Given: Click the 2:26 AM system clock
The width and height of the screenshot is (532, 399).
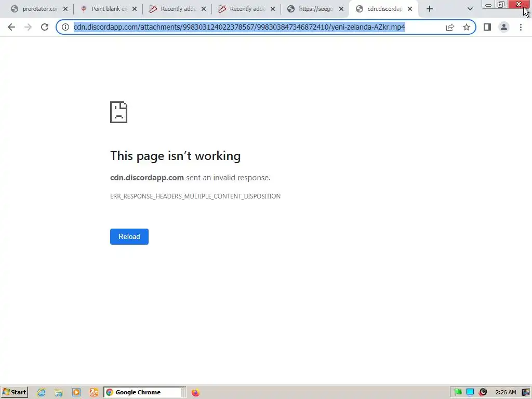Looking at the screenshot, I should coord(506,392).
